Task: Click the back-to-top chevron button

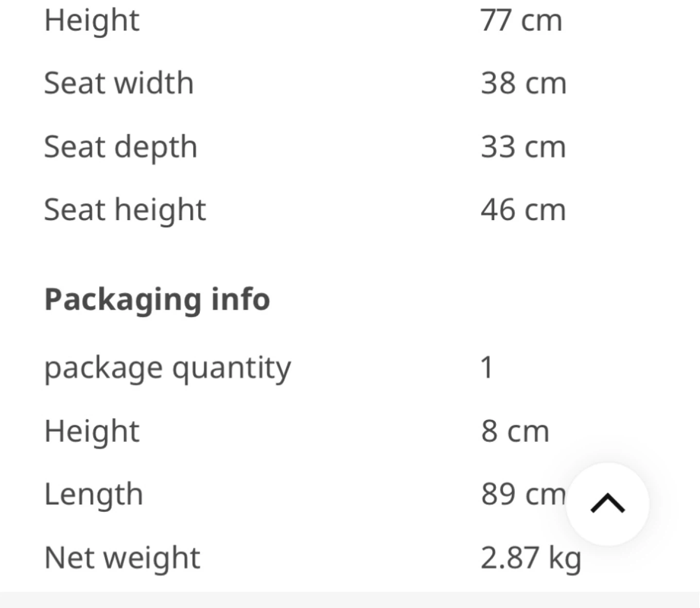Action: coord(608,504)
